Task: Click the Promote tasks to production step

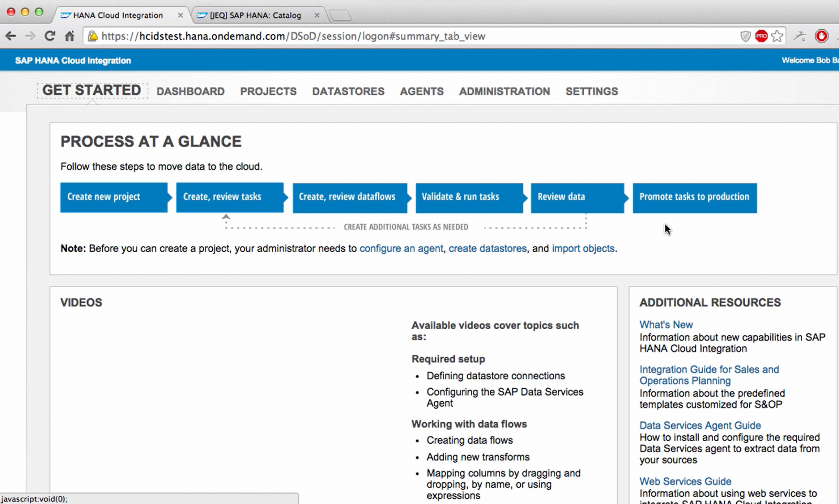Action: pos(695,198)
